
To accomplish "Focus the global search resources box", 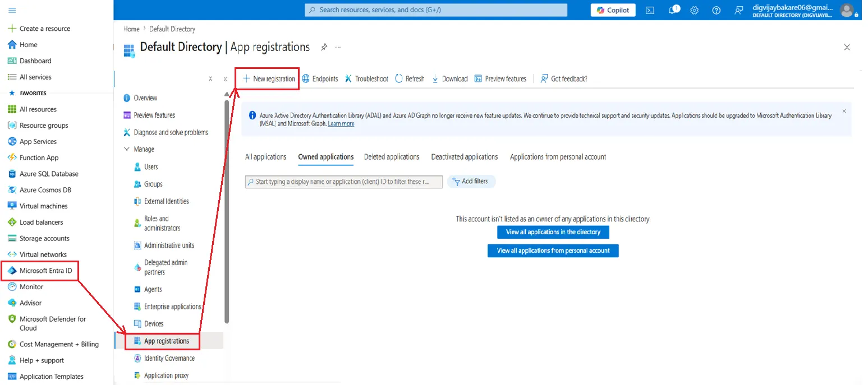I will click(x=436, y=10).
